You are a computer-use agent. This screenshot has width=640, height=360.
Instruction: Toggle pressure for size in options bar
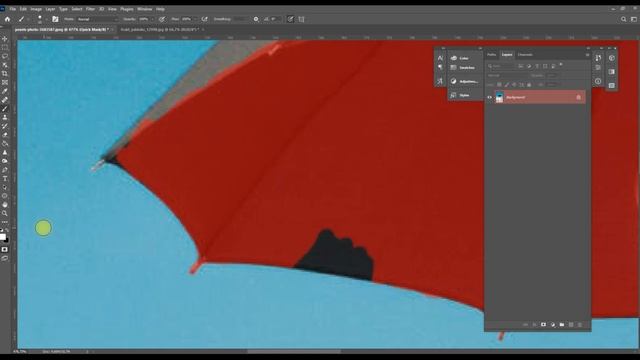click(x=290, y=19)
